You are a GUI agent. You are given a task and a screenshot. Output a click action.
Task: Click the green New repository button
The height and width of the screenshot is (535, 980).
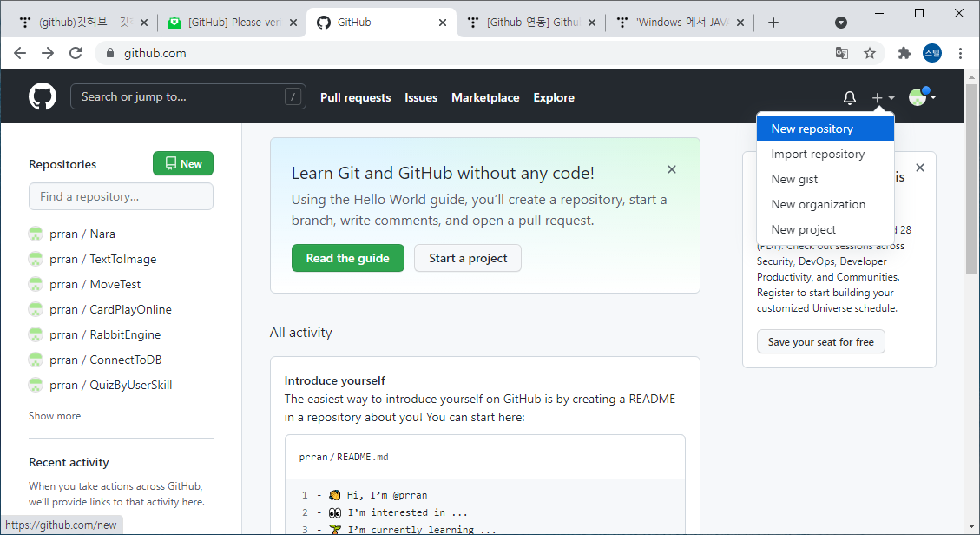click(183, 164)
